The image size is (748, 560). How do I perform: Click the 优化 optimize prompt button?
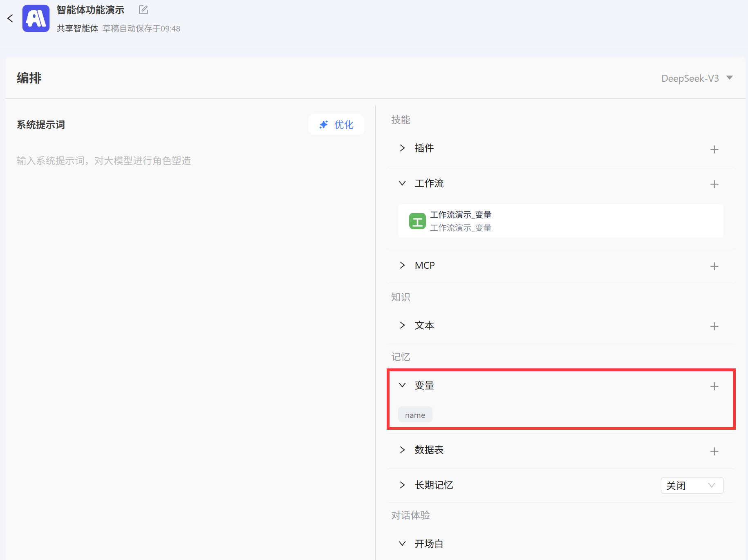click(336, 125)
